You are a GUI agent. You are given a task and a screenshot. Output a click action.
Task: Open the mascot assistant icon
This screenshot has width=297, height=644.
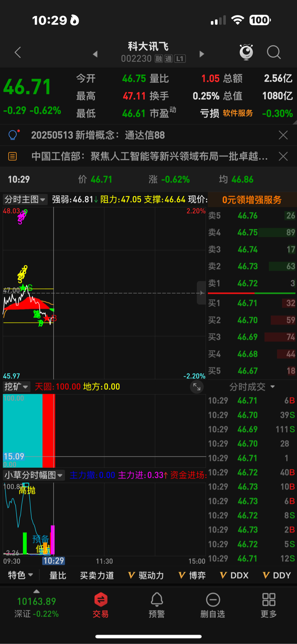246,52
